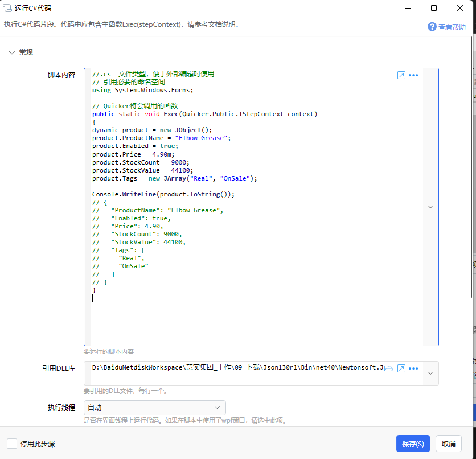Click the product.Enabled = true line
This screenshot has width=476, height=459.
pos(135,146)
